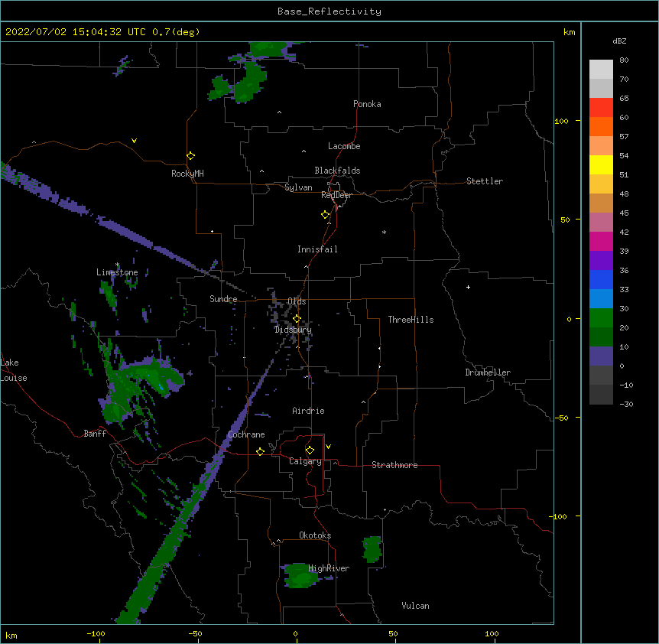This screenshot has width=659, height=644.
Task: Click the Vulcan label
Action: 415,606
